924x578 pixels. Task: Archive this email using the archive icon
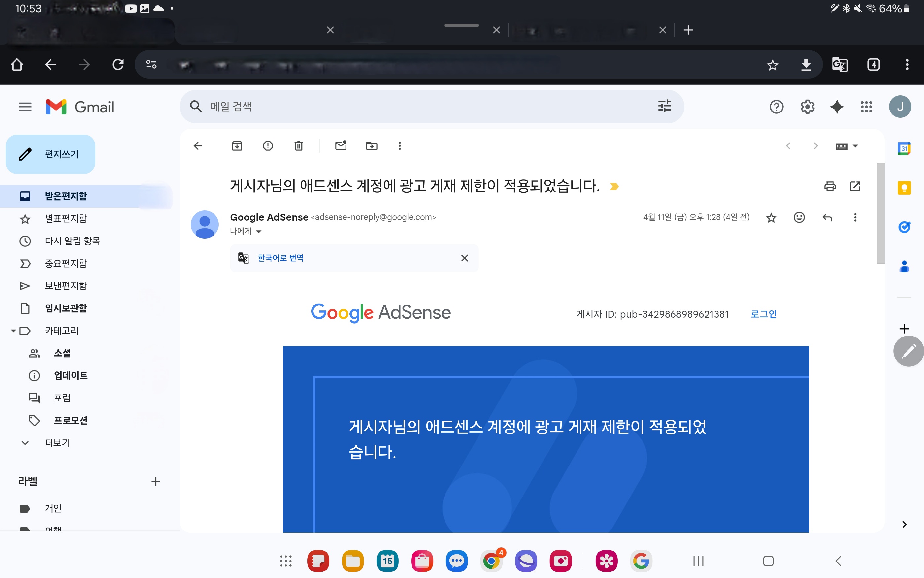pyautogui.click(x=237, y=146)
